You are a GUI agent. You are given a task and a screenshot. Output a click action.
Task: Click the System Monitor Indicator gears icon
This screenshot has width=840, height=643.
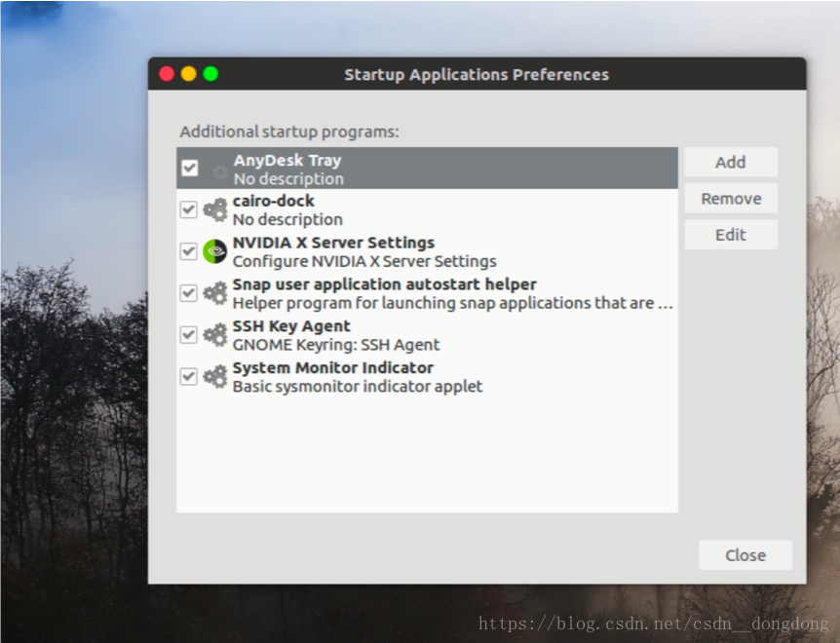(x=215, y=377)
